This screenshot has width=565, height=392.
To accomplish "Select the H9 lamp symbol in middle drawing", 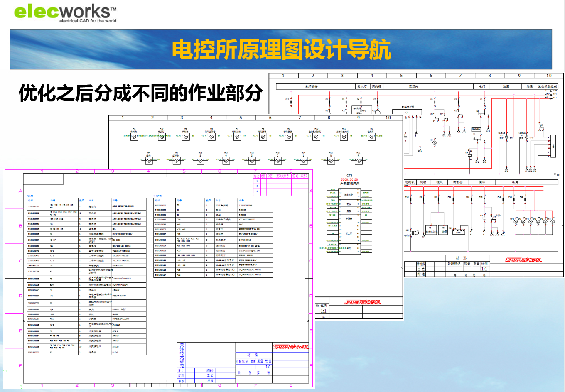I will pos(289,136).
